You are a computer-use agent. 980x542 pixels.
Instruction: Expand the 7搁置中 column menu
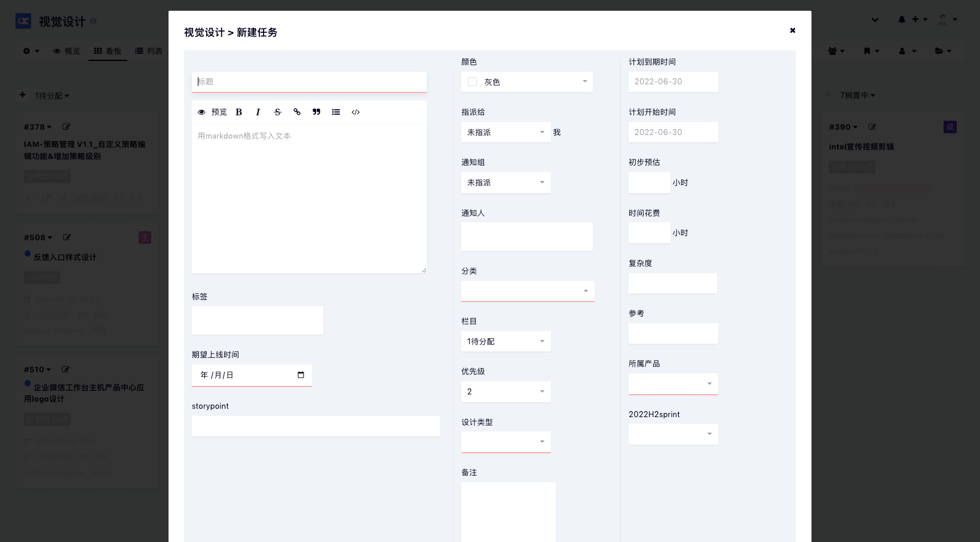point(857,96)
